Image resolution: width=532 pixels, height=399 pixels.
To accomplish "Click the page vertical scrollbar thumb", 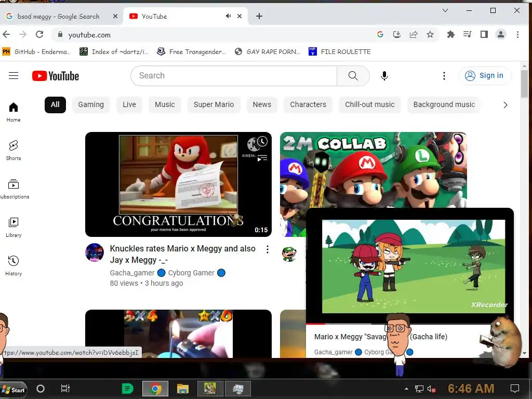I will tap(525, 83).
